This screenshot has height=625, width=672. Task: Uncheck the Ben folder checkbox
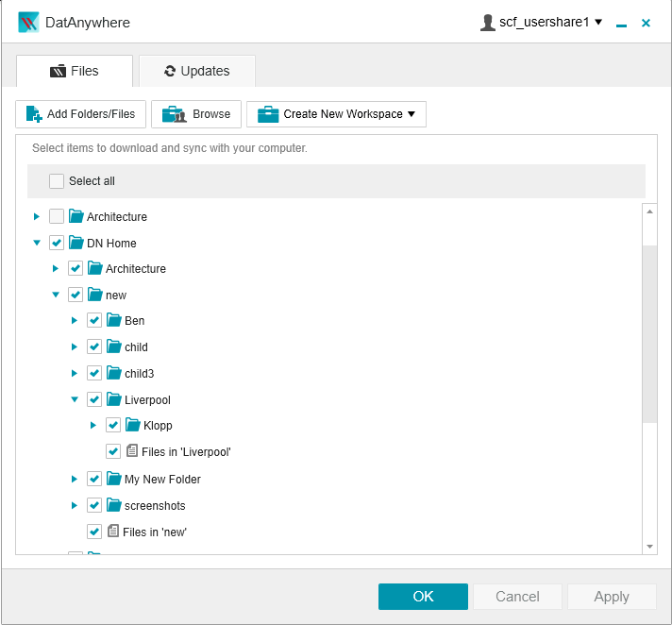coord(94,321)
